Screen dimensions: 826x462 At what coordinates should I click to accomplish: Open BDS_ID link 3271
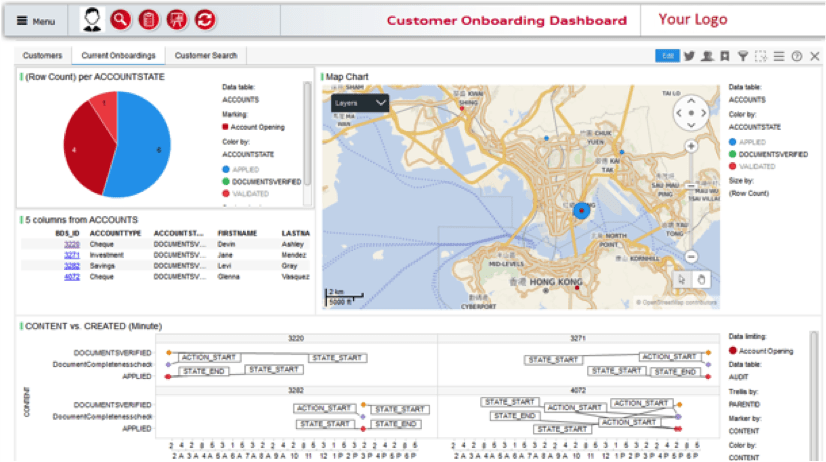click(x=72, y=255)
